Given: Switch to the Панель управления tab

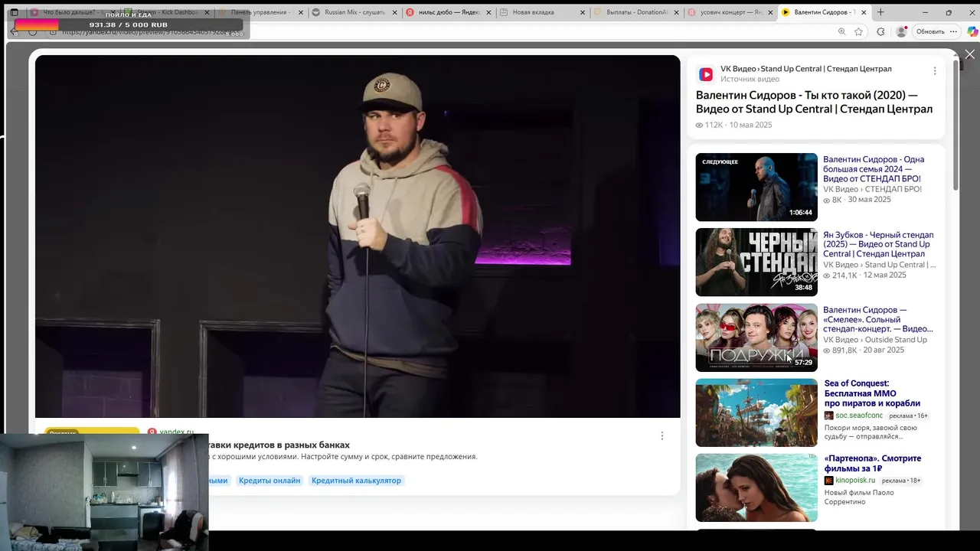Looking at the screenshot, I should point(260,12).
